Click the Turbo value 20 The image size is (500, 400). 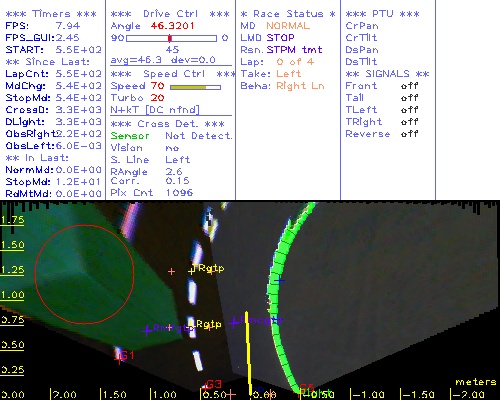(157, 98)
